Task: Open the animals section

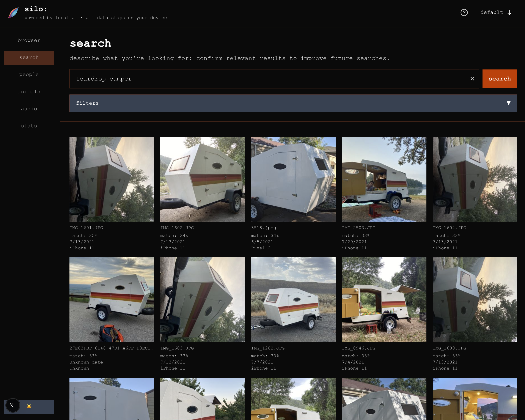Action: 29,91
